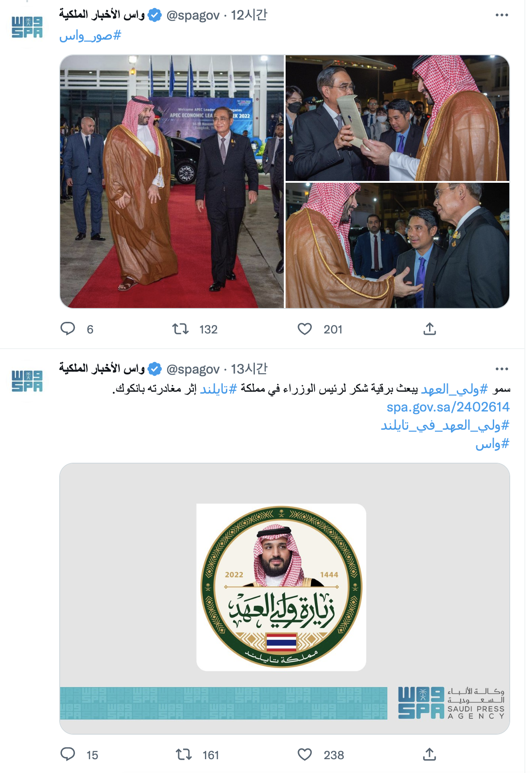Open the more options menu on second tweet
Screen dimensions: 532x773
(502, 369)
